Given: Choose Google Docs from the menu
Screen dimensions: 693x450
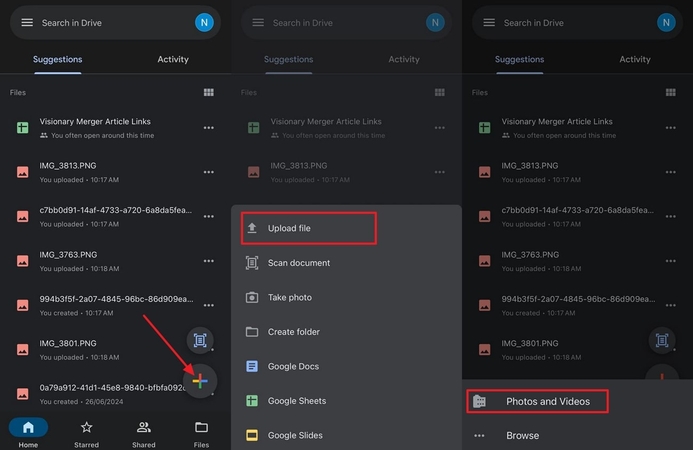Looking at the screenshot, I should coord(346,366).
